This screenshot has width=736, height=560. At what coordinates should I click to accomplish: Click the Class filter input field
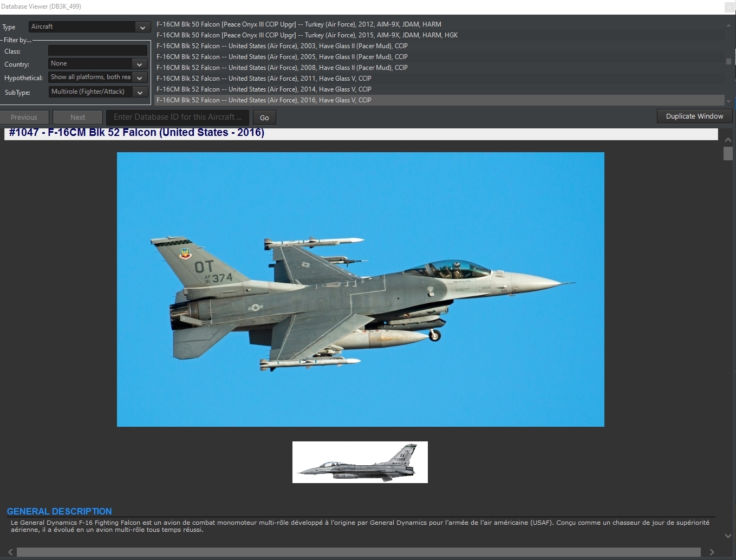click(98, 50)
